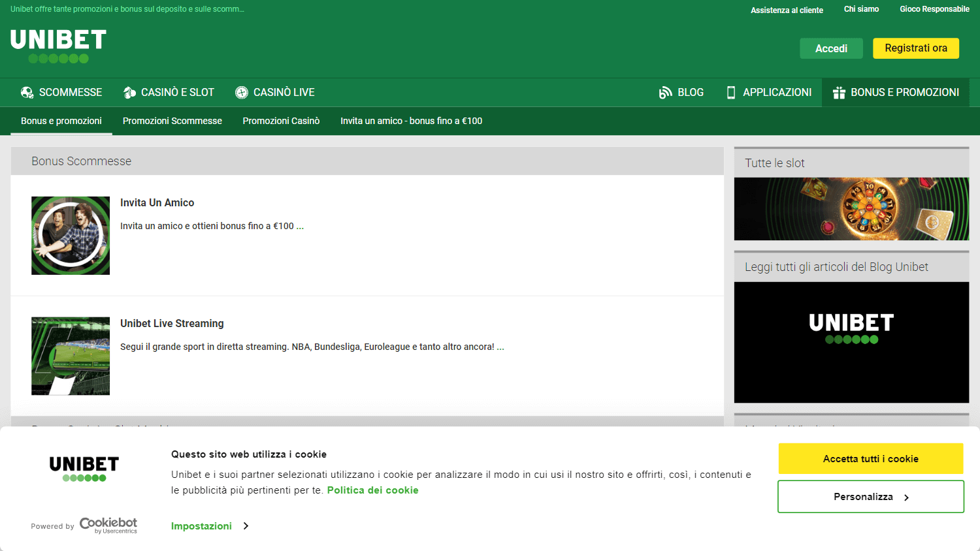This screenshot has width=980, height=551.
Task: Click the Personalizza cookie button
Action: (871, 497)
